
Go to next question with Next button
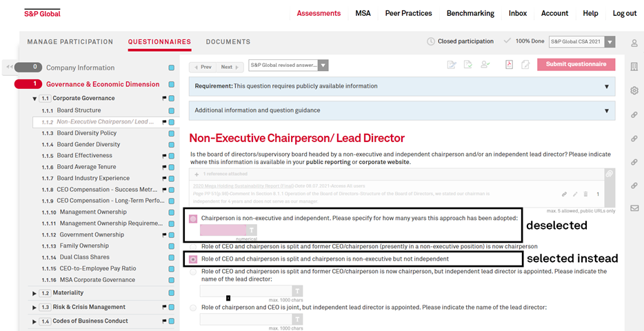tap(230, 67)
